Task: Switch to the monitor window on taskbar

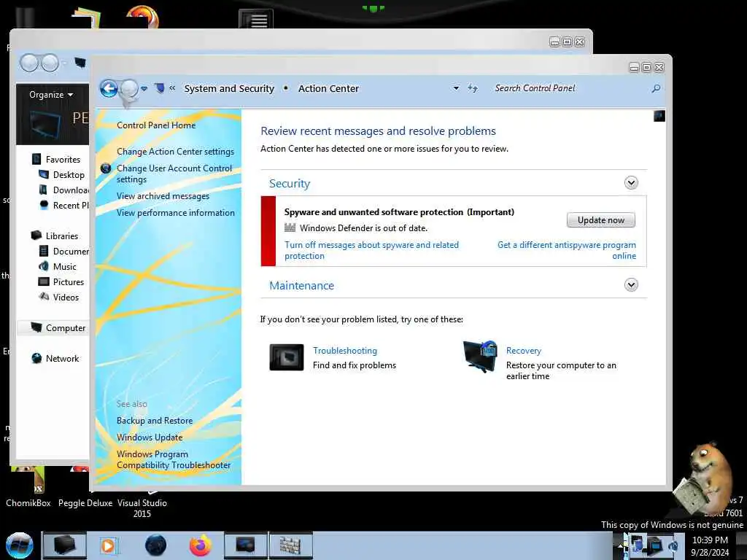Action: pos(245,545)
